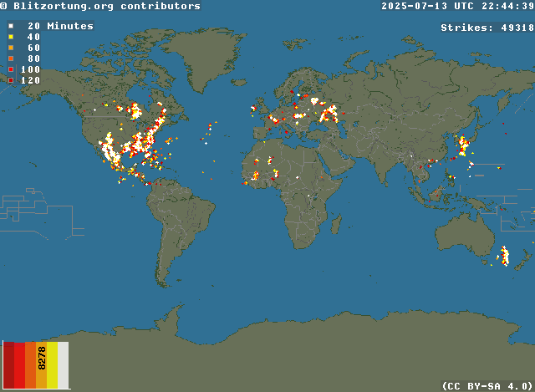The height and width of the screenshot is (392, 535).
Task: Click the yellow 40 minutes legend square
Action: pyautogui.click(x=11, y=37)
